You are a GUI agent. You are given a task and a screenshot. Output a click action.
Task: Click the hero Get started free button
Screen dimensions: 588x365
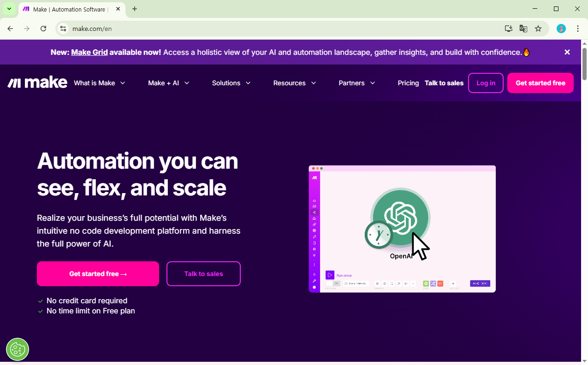(x=98, y=274)
